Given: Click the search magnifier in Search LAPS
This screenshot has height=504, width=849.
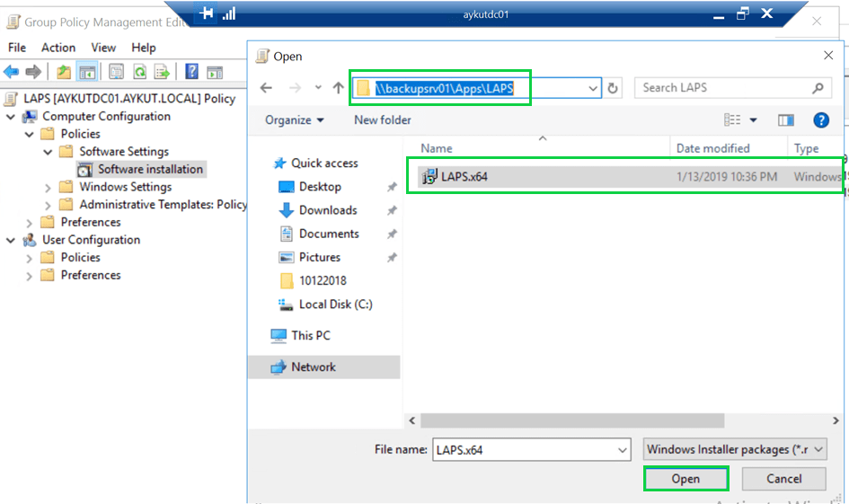Looking at the screenshot, I should point(818,88).
